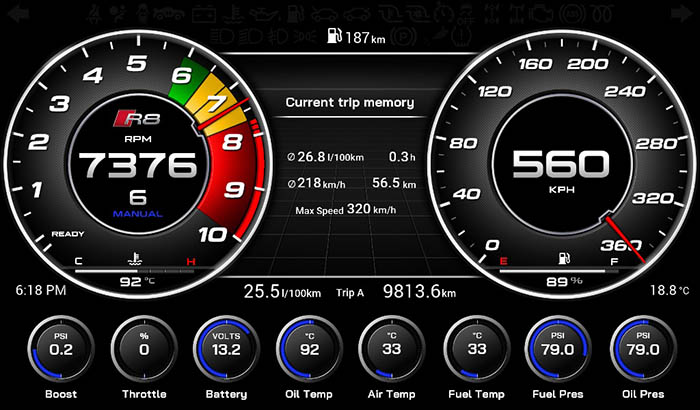Open the Battery volts gauge
This screenshot has width=700, height=410.
tap(226, 349)
